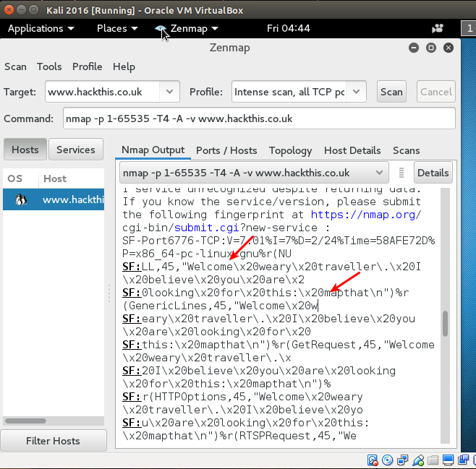Click the Details button
Image resolution: width=476 pixels, height=469 pixels.
(x=433, y=173)
